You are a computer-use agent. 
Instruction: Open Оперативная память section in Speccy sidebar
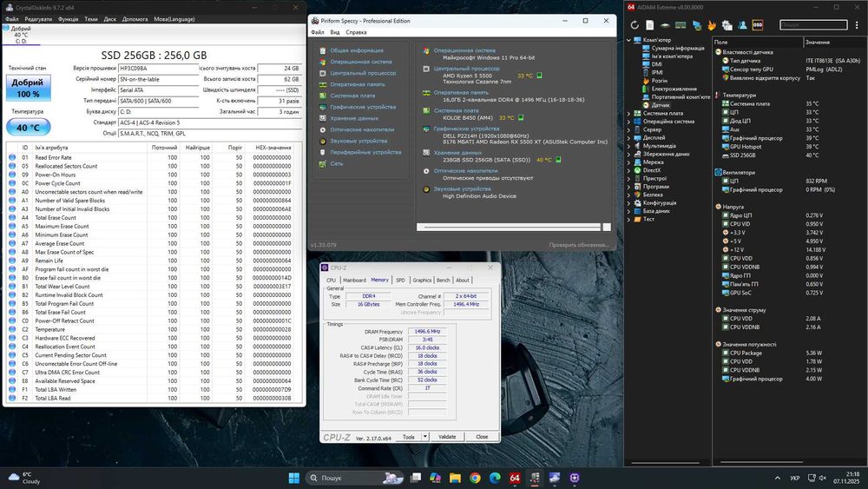[x=357, y=84]
